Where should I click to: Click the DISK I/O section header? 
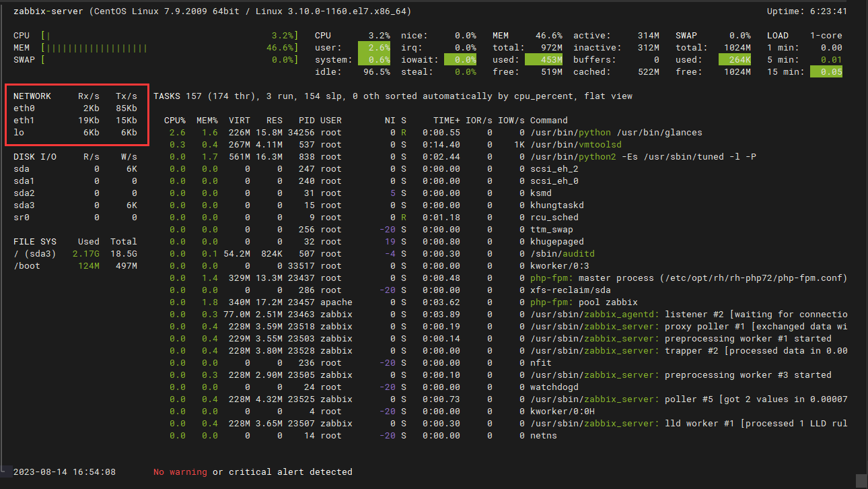pos(35,157)
